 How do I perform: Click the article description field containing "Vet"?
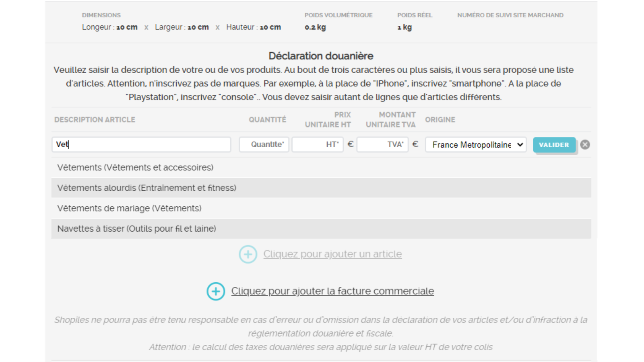coord(141,145)
